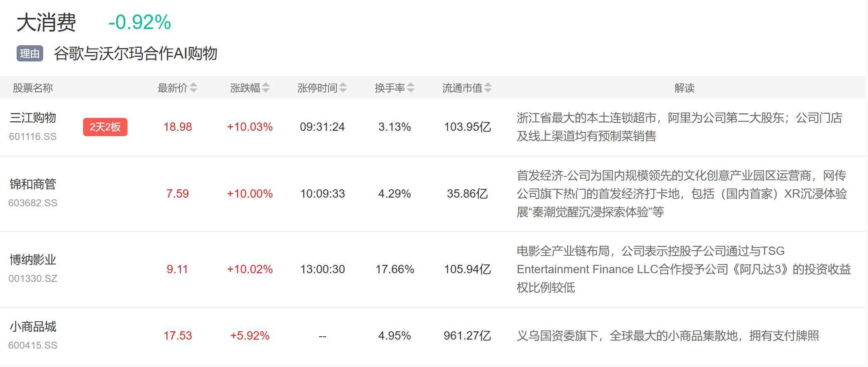Open the 小商品城 stock link
Image resolution: width=868 pixels, height=367 pixels.
point(33,327)
